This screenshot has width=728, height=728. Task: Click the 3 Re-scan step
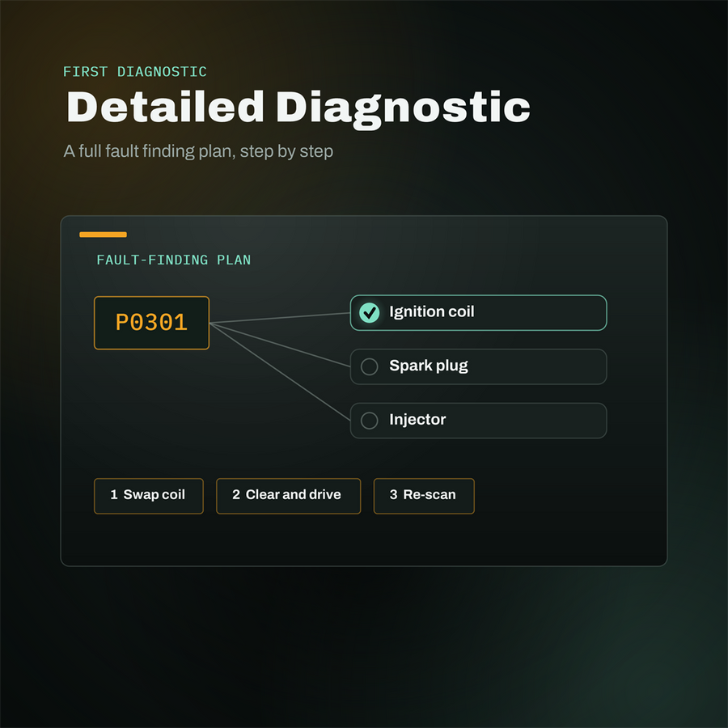(424, 496)
